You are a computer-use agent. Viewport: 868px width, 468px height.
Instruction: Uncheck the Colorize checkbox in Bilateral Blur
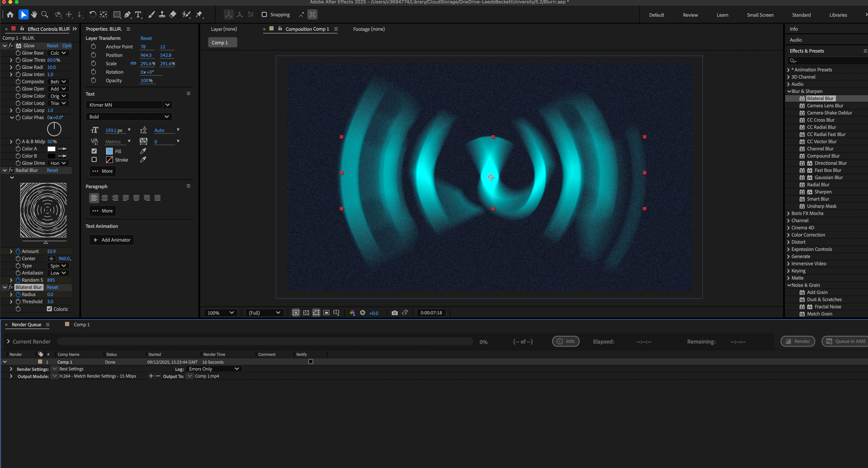point(49,309)
